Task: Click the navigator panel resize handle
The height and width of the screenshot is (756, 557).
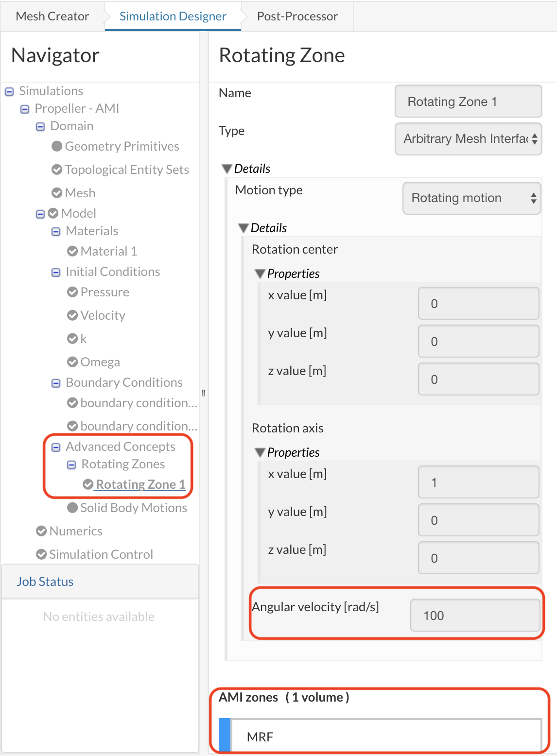Action: (x=204, y=393)
